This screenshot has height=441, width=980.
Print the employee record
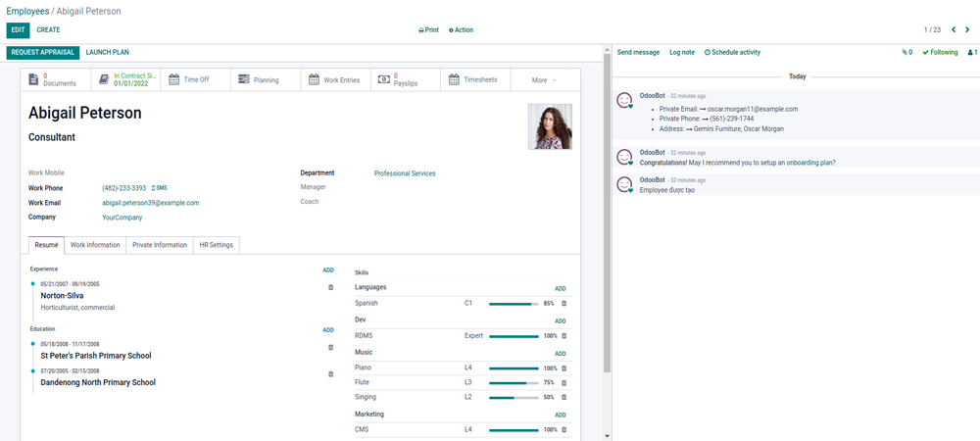click(429, 30)
